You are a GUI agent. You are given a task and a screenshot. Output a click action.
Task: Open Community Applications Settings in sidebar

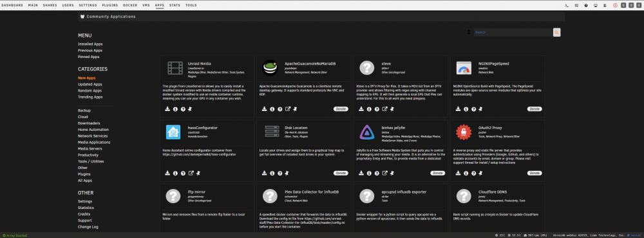85,201
